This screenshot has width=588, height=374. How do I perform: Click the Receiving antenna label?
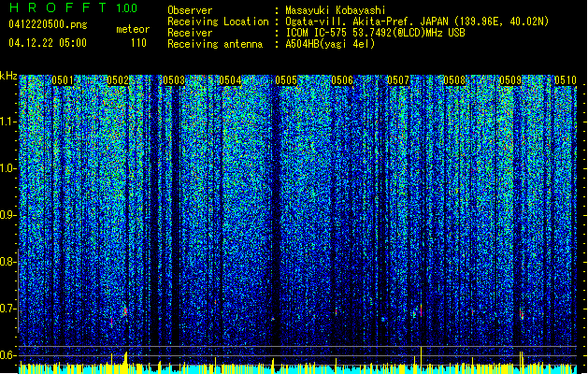click(215, 44)
